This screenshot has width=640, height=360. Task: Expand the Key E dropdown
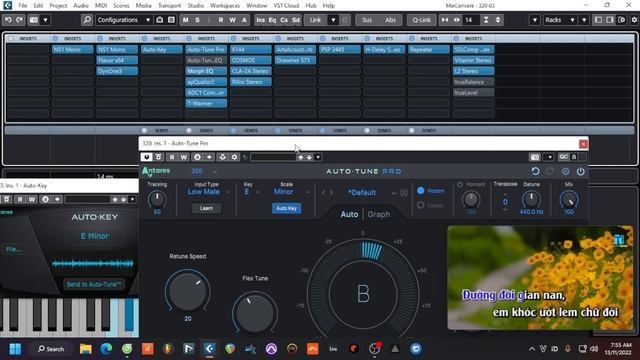click(x=258, y=192)
